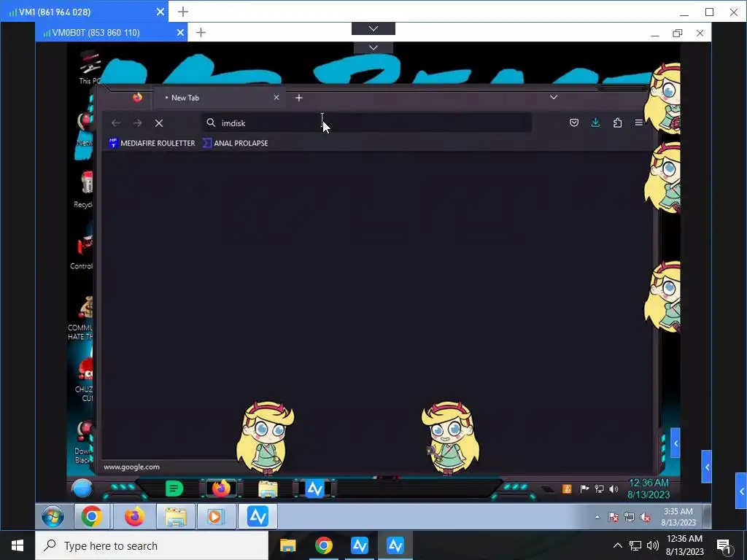Viewport: 747px width, 560px height.
Task: Click the Action Center flag with red X
Action: [x=614, y=517]
